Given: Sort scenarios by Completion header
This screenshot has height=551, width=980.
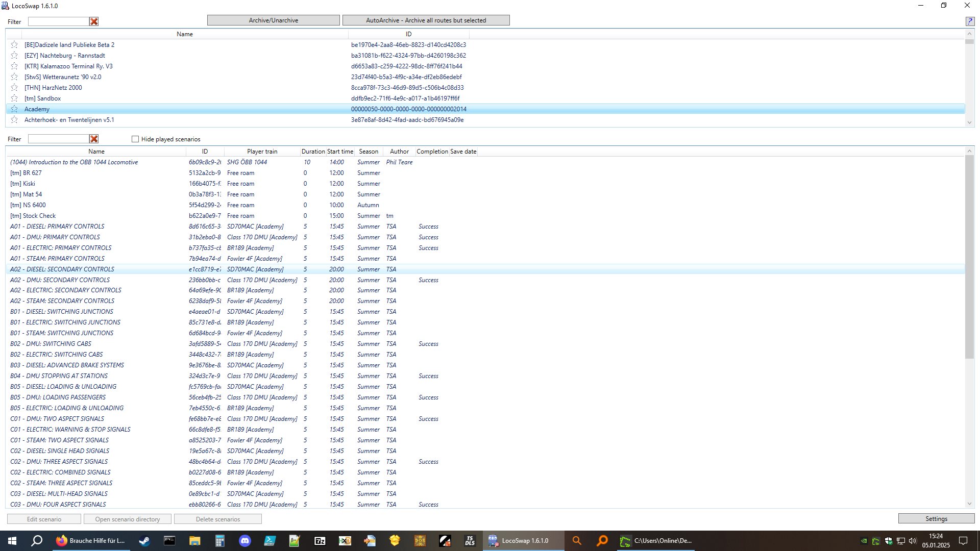Looking at the screenshot, I should coord(432,152).
